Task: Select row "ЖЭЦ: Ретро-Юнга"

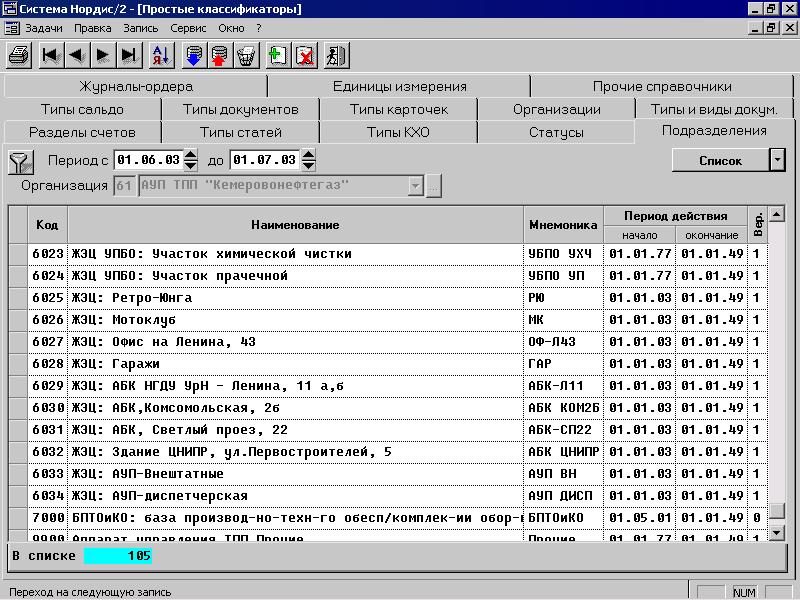Action: point(388,297)
